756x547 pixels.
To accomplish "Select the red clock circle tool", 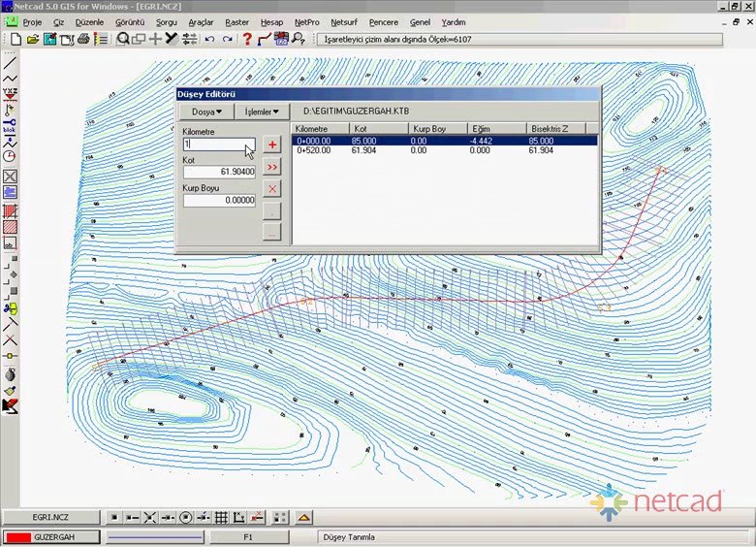I will [10, 156].
